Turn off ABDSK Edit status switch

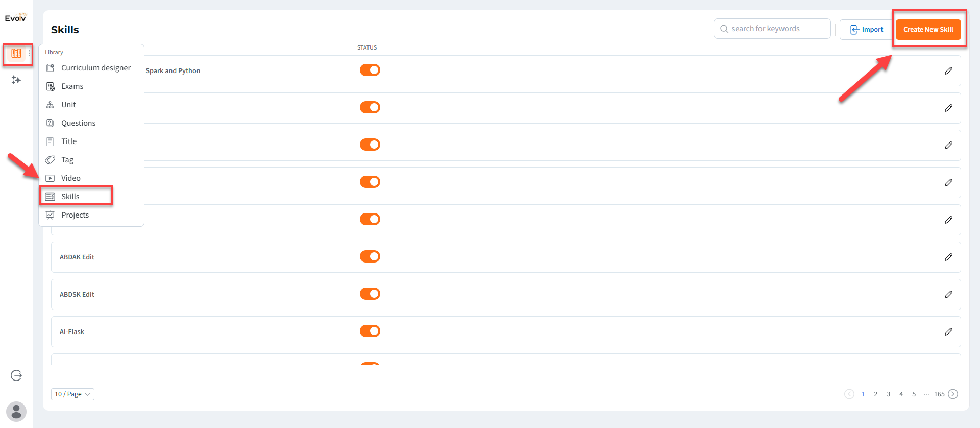(x=370, y=294)
